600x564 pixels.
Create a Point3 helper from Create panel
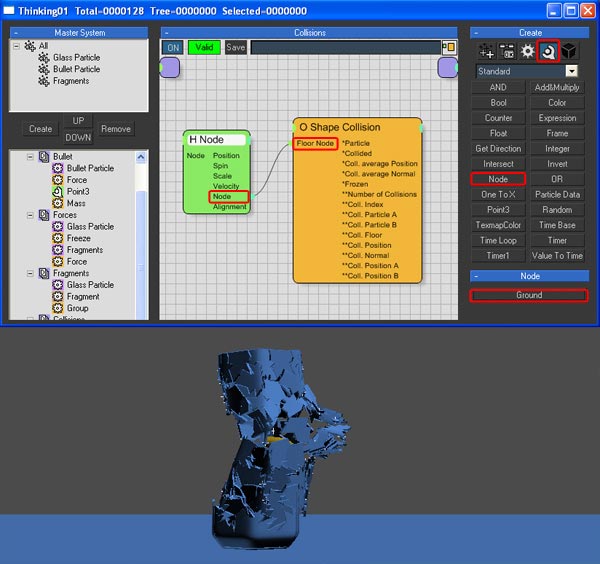click(x=498, y=210)
